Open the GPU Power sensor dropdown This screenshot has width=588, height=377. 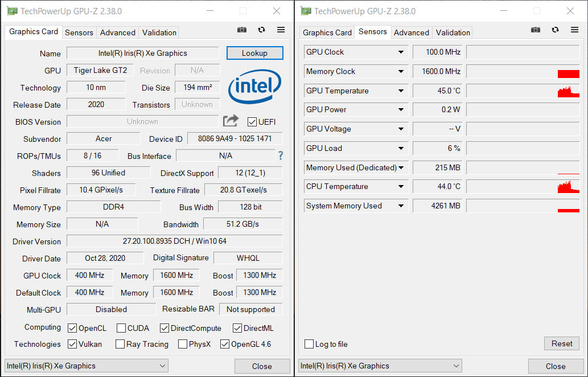pyautogui.click(x=401, y=109)
